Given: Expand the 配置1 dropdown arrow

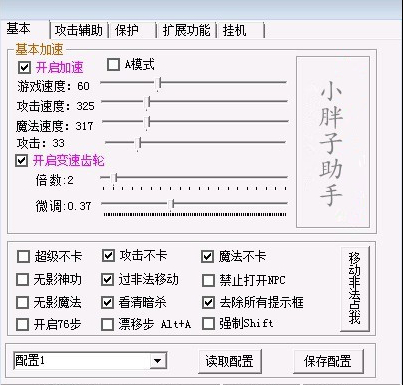Looking at the screenshot, I should (158, 360).
